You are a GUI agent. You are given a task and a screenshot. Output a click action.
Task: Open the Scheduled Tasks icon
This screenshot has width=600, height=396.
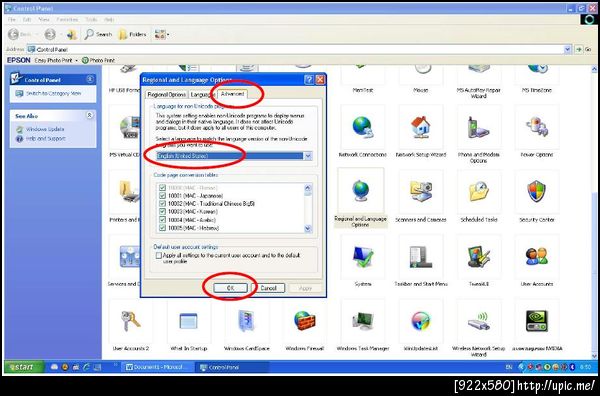478,191
